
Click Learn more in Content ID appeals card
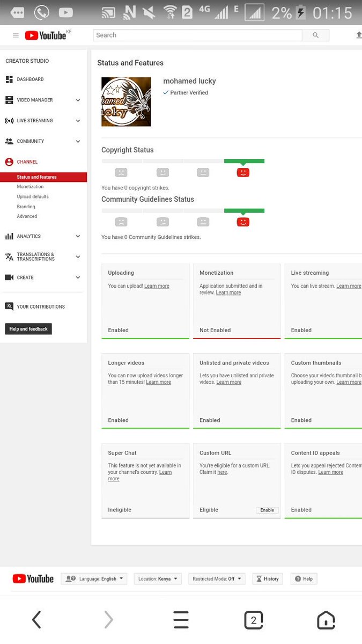[330, 472]
